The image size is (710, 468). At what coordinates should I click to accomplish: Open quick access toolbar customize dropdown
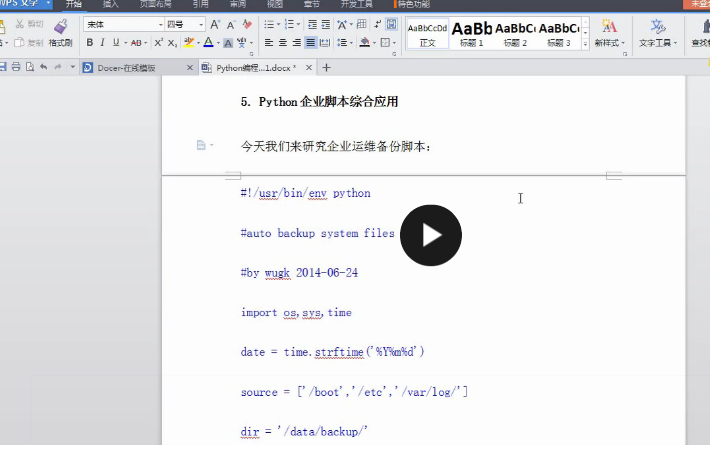coord(72,67)
